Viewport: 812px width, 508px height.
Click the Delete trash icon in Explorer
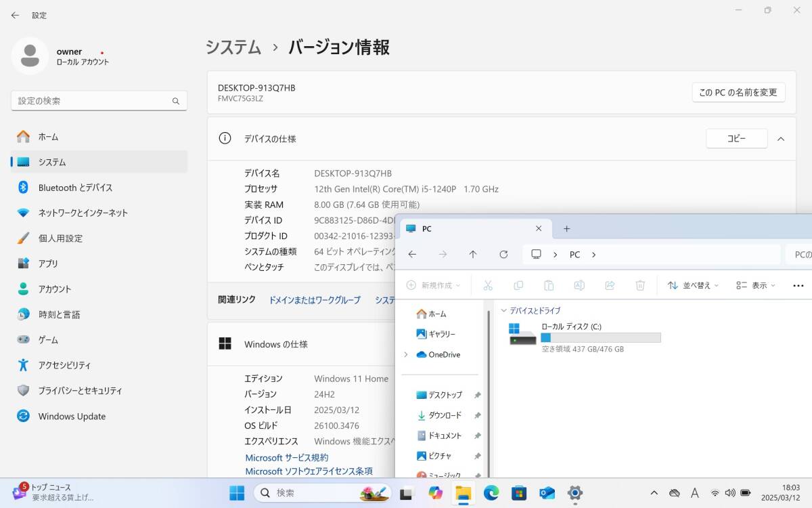pyautogui.click(x=640, y=286)
